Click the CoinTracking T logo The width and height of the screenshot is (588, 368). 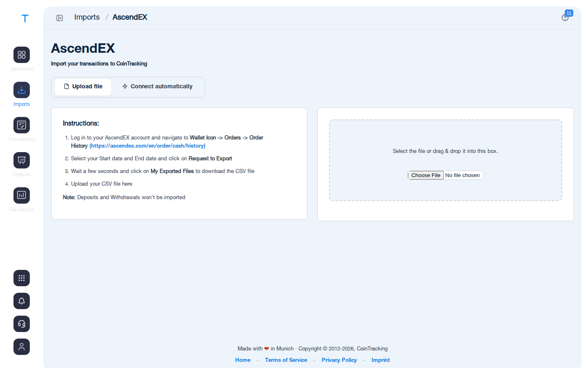coord(25,18)
